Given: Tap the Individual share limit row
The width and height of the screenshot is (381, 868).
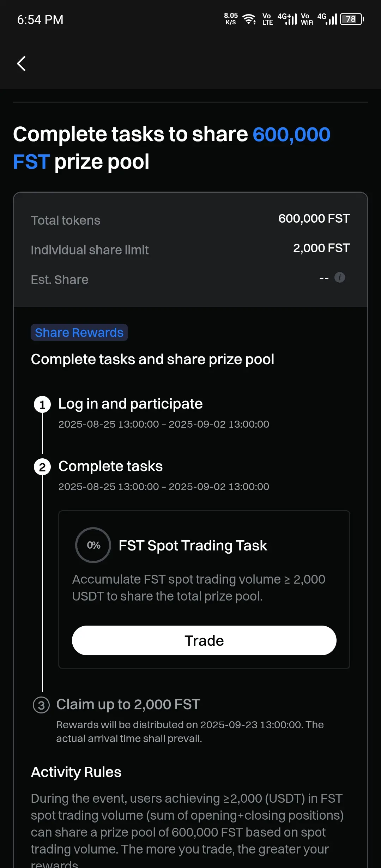Looking at the screenshot, I should [190, 249].
